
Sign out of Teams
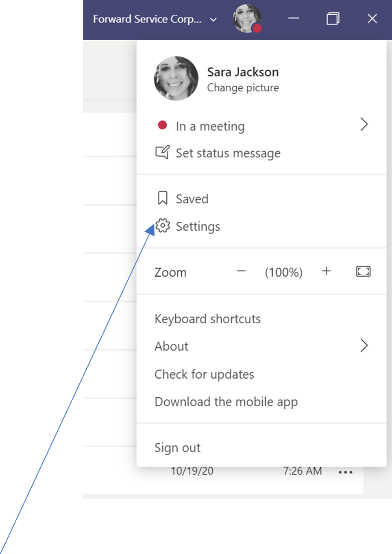click(x=177, y=447)
